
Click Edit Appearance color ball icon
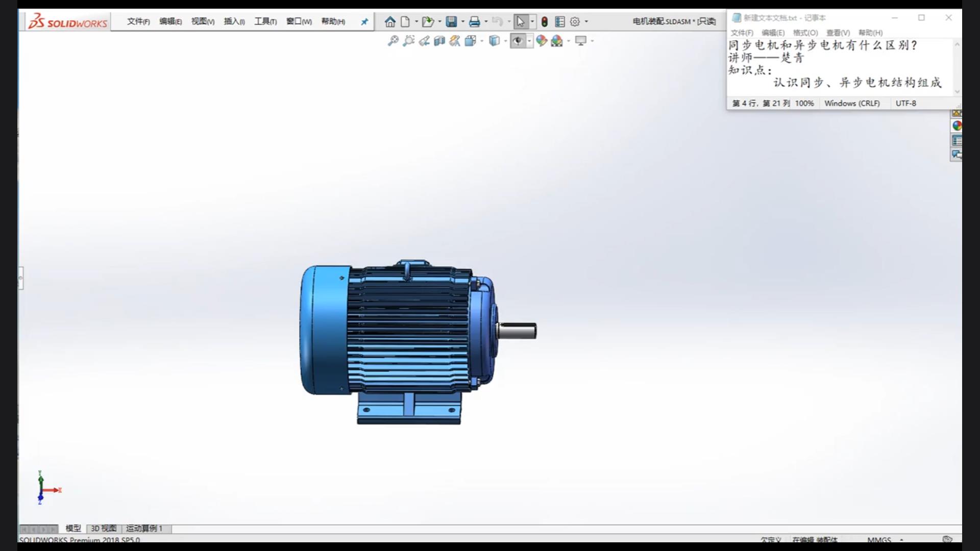[542, 41]
